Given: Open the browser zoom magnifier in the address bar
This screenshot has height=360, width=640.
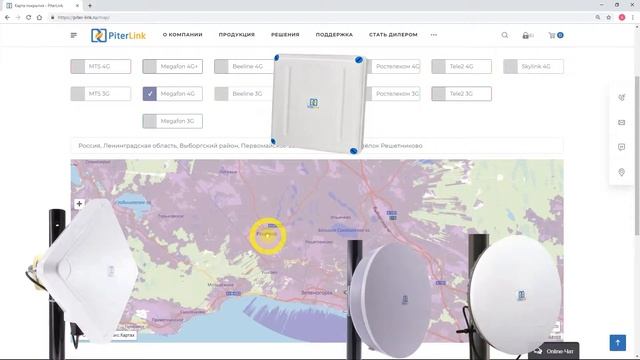Looking at the screenshot, I should pyautogui.click(x=598, y=18).
